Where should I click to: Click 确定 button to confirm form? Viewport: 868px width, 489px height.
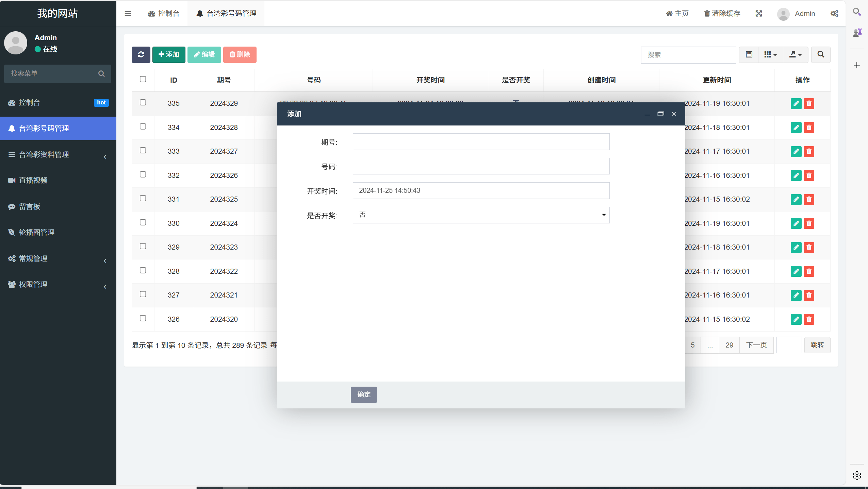(364, 394)
